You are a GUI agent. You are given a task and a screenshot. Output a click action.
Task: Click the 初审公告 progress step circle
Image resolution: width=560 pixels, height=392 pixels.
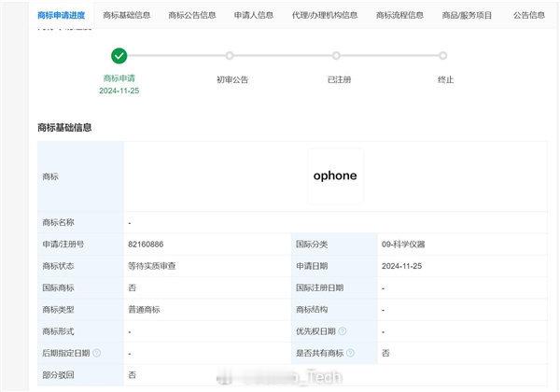coord(230,56)
